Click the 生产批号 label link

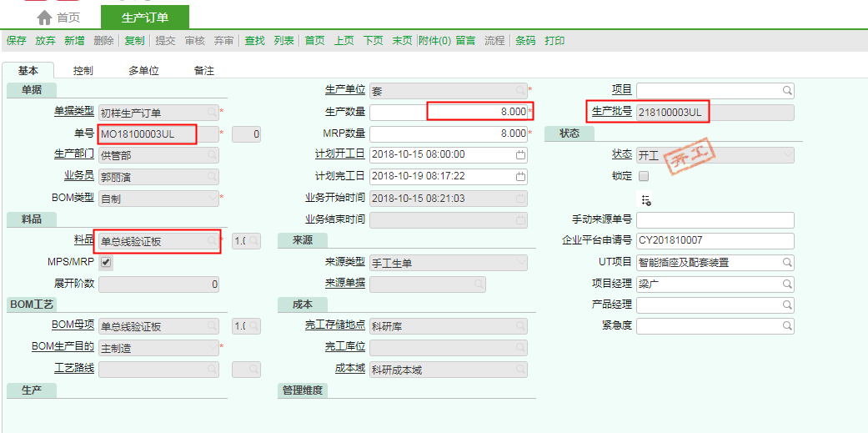coord(611,111)
